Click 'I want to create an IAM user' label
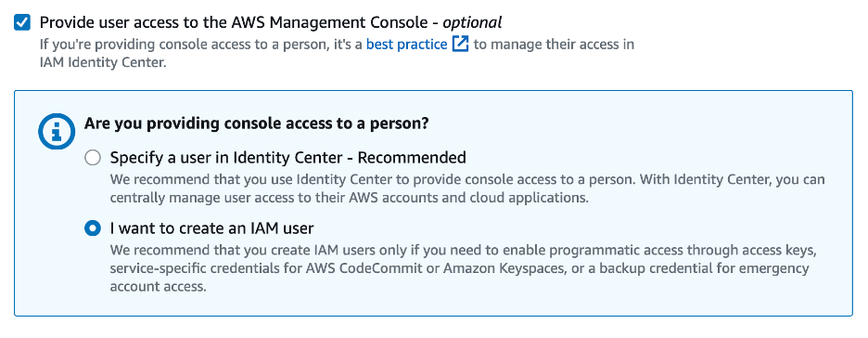The width and height of the screenshot is (868, 338). [x=212, y=228]
